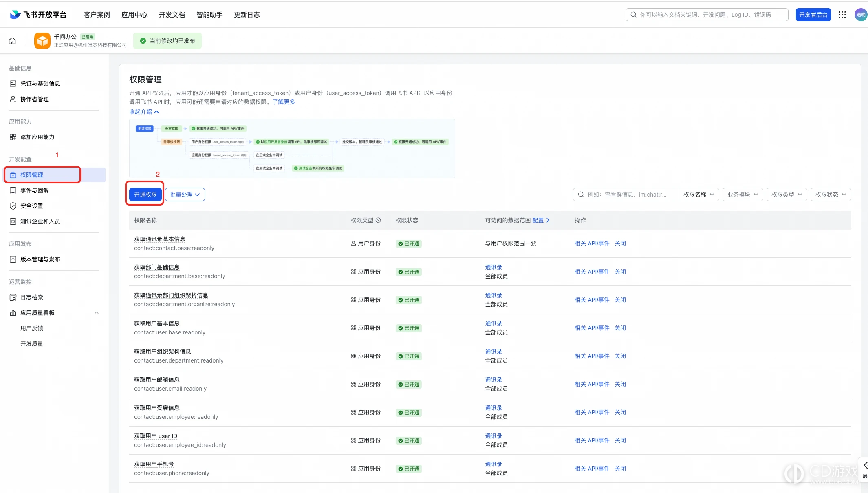Viewport: 868px width, 493px height.
Task: Open the 批量处理 dropdown
Action: coord(185,195)
